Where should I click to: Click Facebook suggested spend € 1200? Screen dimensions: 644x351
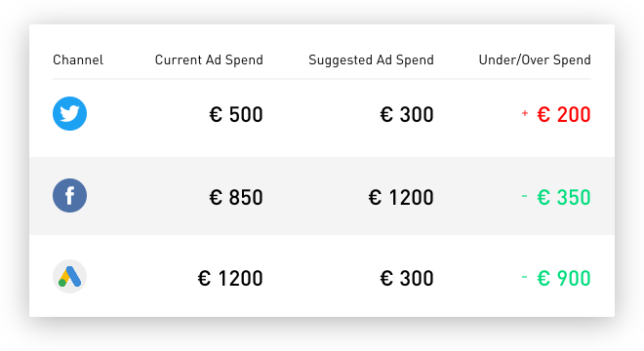(401, 198)
